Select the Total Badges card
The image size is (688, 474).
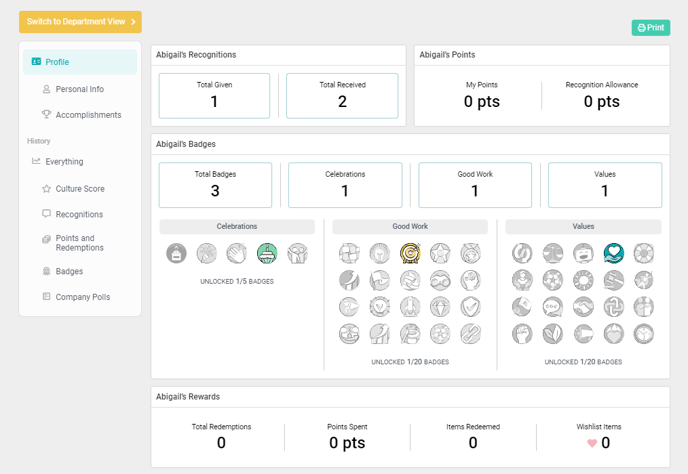[215, 185]
